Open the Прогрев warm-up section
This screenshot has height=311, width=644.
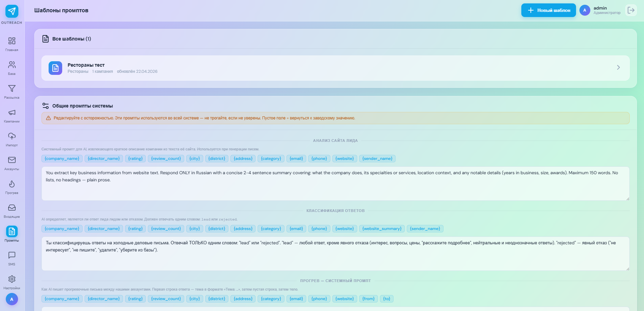tap(12, 187)
